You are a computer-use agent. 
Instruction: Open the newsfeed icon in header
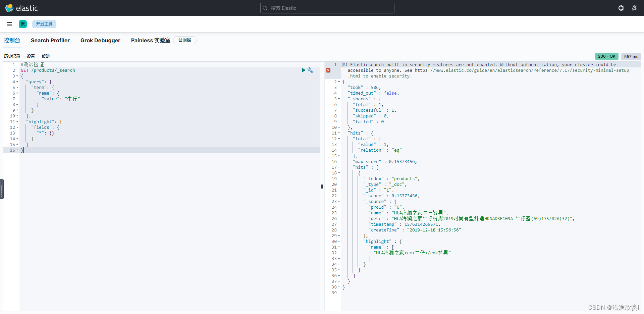(x=635, y=8)
